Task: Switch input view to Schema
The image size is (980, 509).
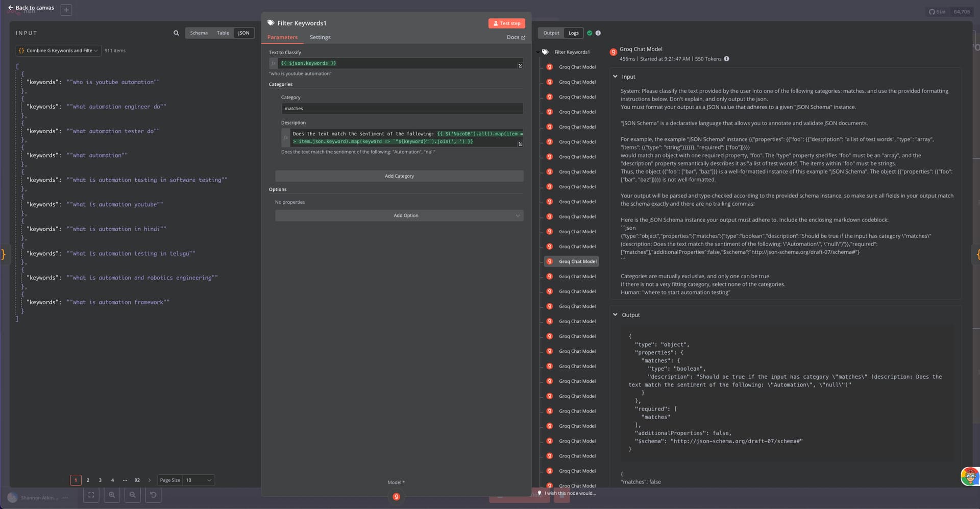Action: [x=199, y=33]
